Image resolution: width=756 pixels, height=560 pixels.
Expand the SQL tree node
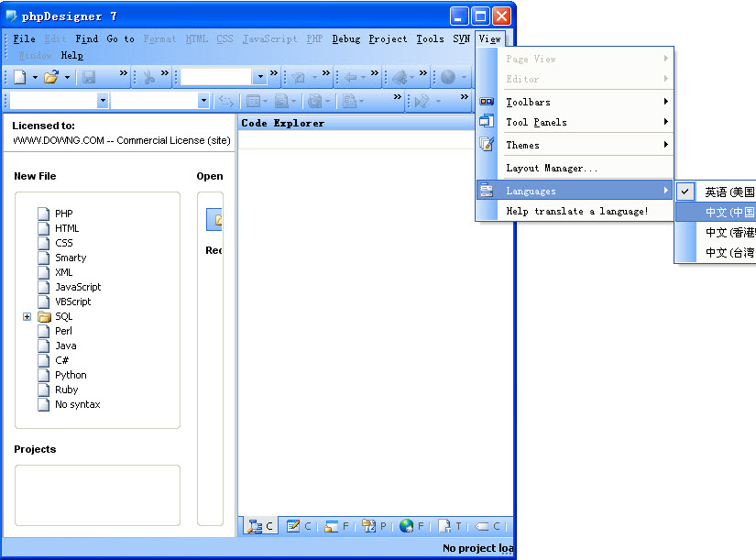[x=27, y=316]
